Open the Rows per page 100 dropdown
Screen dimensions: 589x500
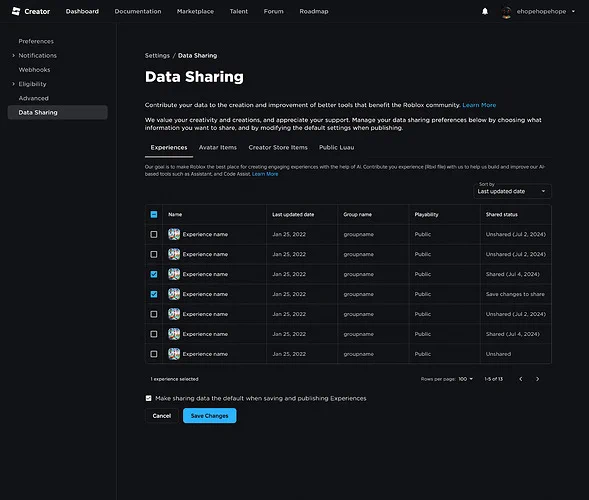466,379
